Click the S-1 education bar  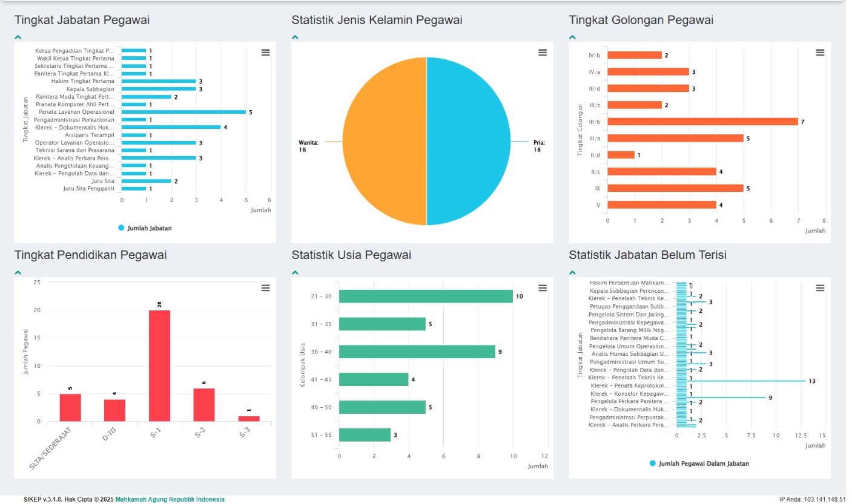point(159,365)
